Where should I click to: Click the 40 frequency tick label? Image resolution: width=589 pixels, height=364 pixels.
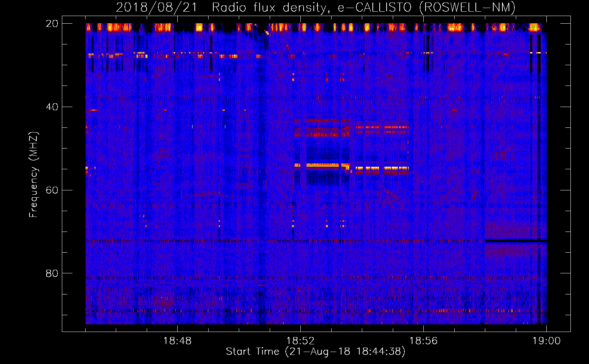pos(52,107)
